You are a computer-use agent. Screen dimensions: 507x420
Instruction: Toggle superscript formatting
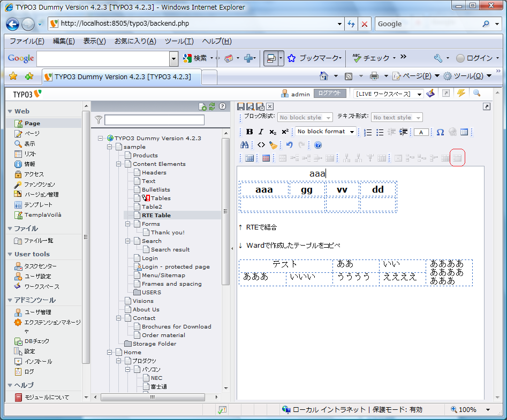285,132
